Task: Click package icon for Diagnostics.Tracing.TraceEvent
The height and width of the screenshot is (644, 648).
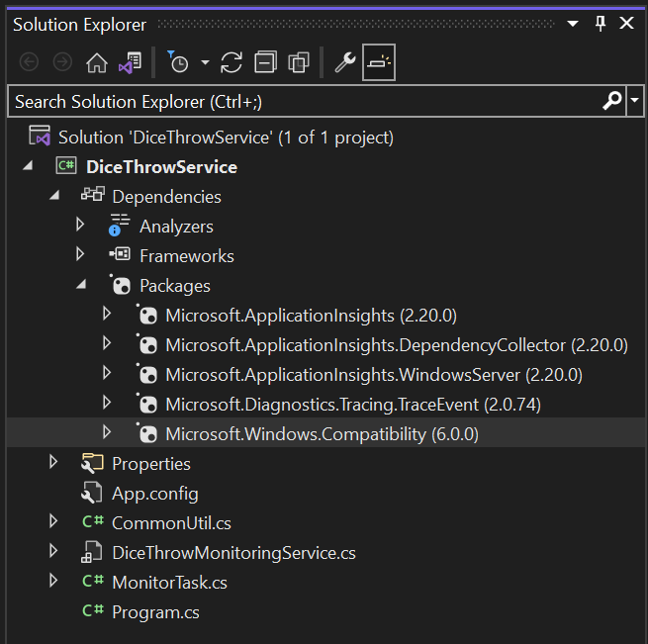Action: [146, 404]
